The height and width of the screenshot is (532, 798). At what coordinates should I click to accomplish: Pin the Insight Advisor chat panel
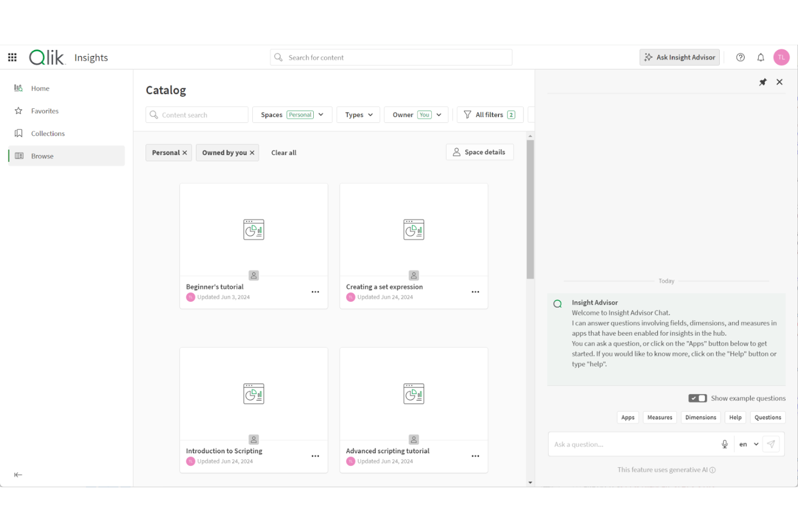point(762,82)
